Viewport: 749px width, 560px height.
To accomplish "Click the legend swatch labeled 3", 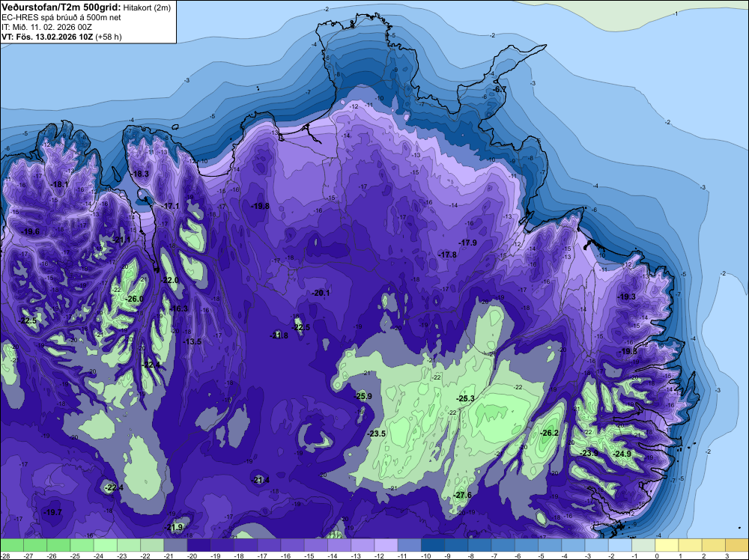I will pos(737,545).
